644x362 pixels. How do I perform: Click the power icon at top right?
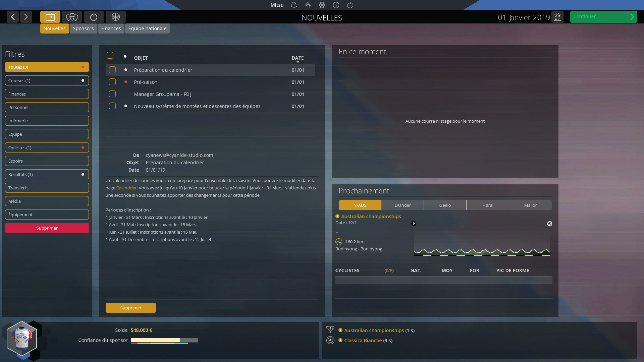351,5
